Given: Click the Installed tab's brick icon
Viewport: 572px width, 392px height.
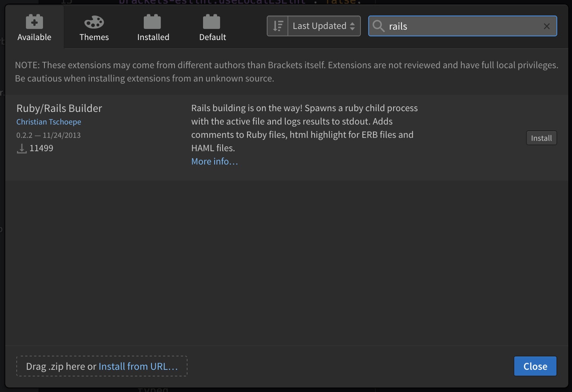Looking at the screenshot, I should 152,22.
